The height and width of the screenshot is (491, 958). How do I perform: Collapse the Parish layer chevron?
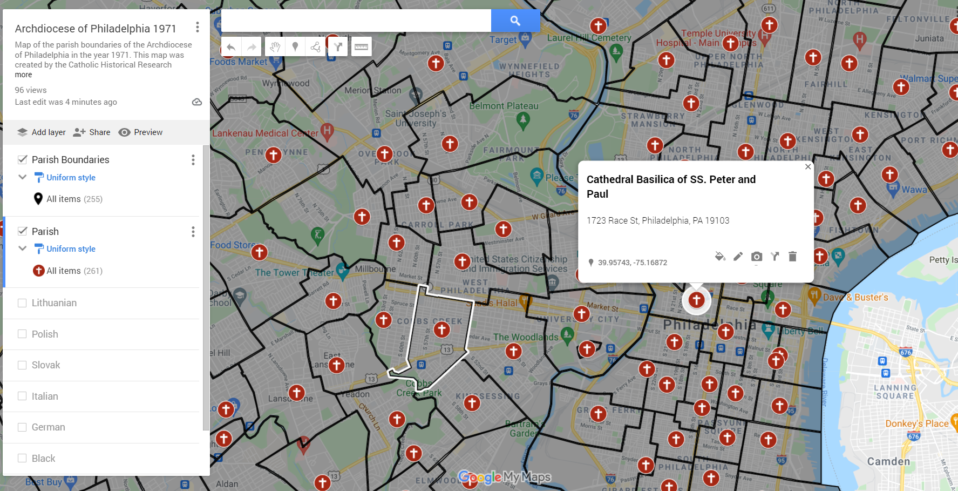23,249
